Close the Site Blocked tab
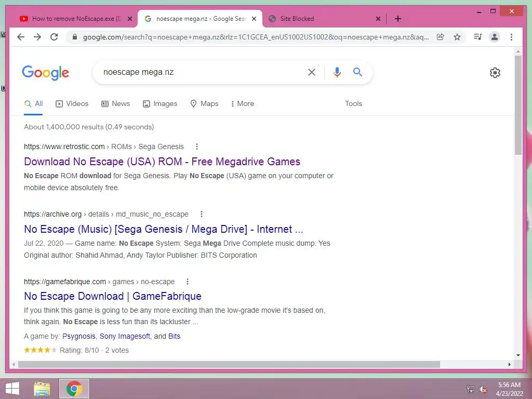Screen dimensions: 532x399 (x=378, y=19)
